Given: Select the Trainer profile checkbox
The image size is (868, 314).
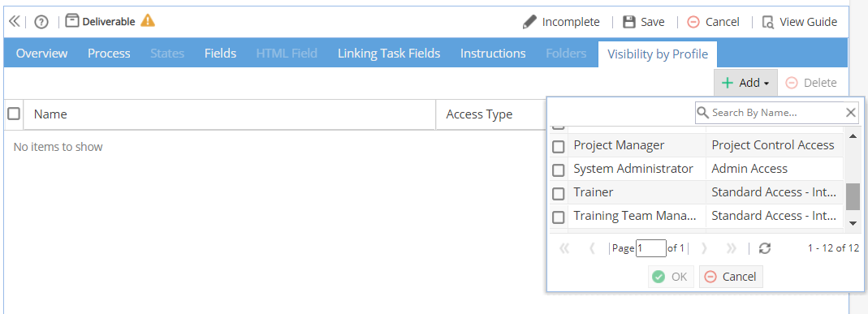Looking at the screenshot, I should [x=559, y=193].
